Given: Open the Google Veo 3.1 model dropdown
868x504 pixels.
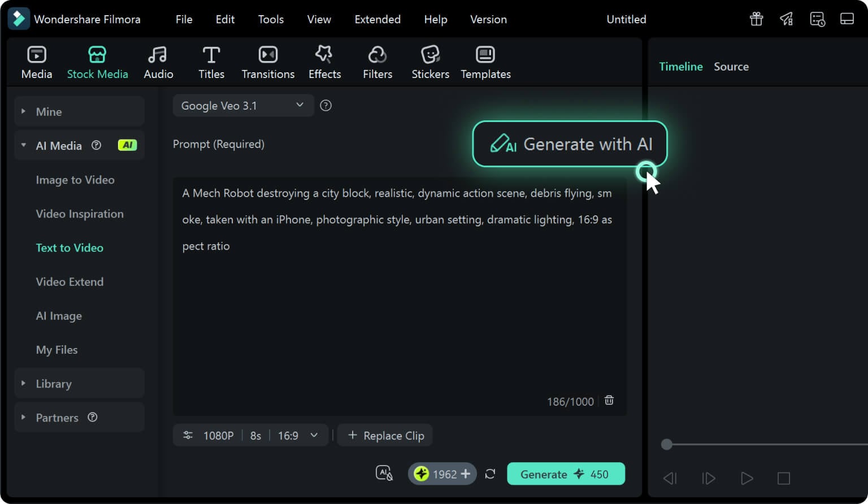Looking at the screenshot, I should 243,105.
